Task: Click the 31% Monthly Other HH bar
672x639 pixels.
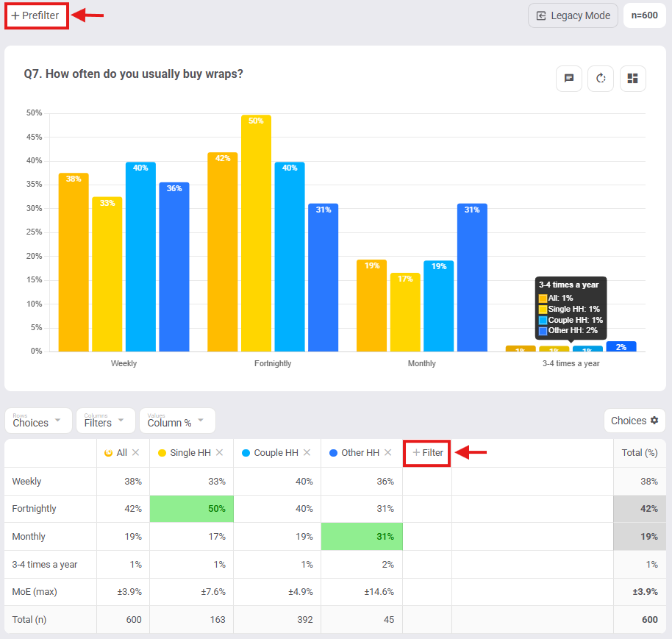Action: [472, 278]
